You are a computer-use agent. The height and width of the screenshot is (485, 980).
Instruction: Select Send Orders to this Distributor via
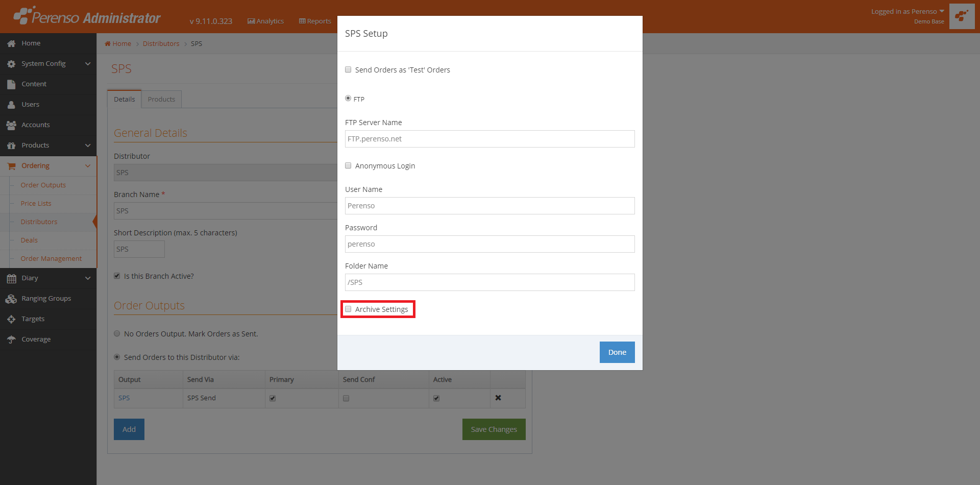tap(117, 357)
